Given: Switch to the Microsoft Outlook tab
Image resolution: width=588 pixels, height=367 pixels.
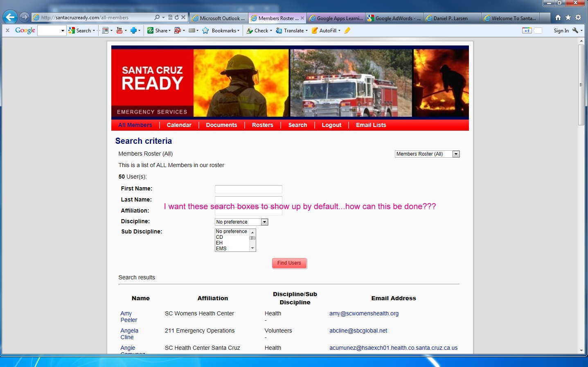Looking at the screenshot, I should [x=219, y=18].
